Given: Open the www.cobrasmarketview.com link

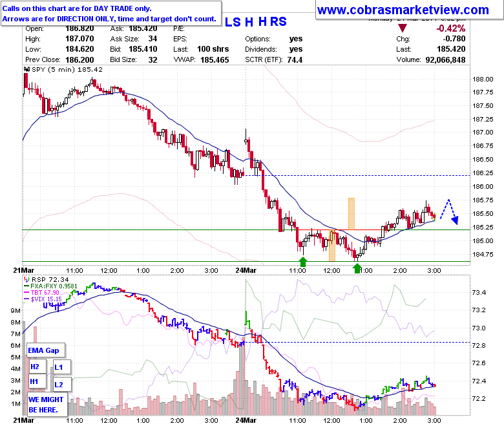Looking at the screenshot, I should (x=403, y=10).
